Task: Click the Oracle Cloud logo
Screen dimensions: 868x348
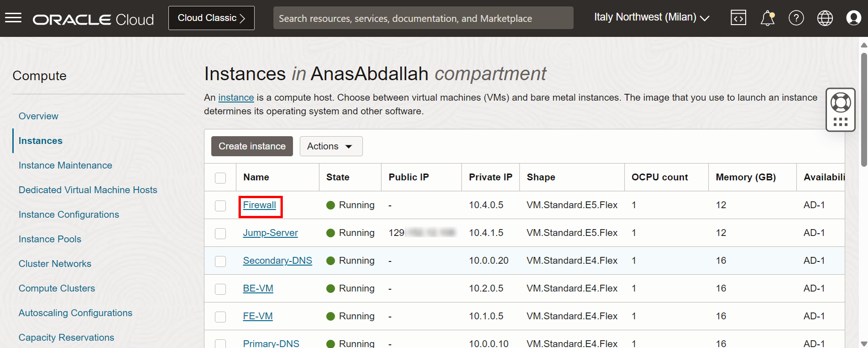Action: pyautogui.click(x=94, y=19)
